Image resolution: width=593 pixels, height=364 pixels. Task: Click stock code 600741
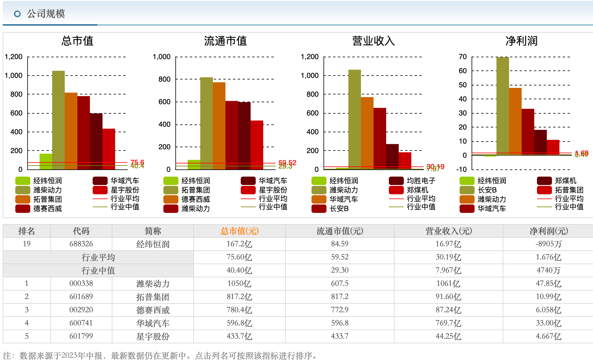click(81, 323)
